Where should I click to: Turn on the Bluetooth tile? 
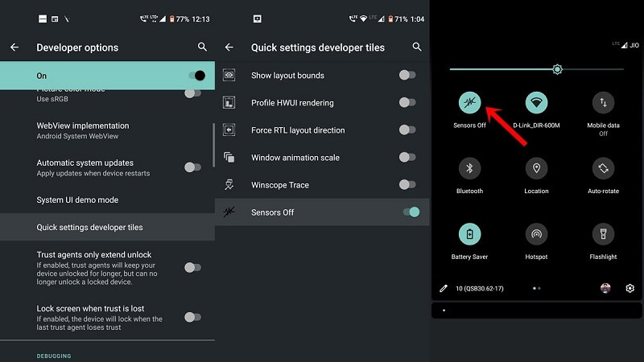point(470,168)
